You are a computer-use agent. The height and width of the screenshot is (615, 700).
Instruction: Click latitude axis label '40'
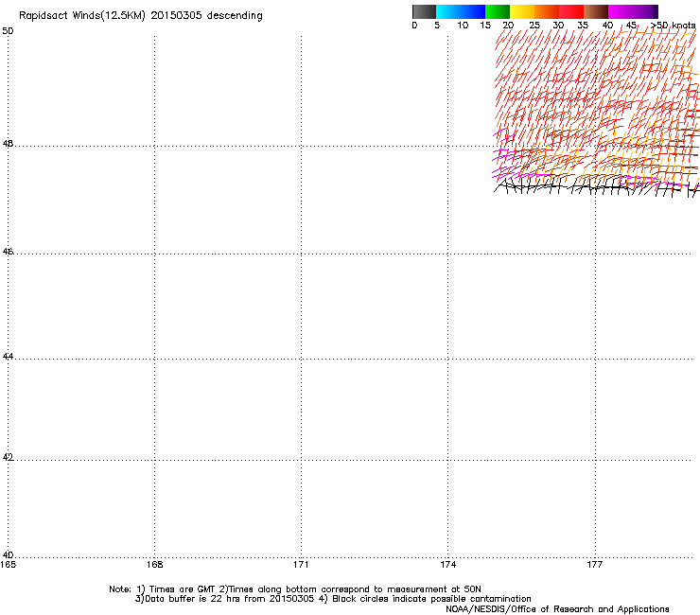click(x=8, y=555)
